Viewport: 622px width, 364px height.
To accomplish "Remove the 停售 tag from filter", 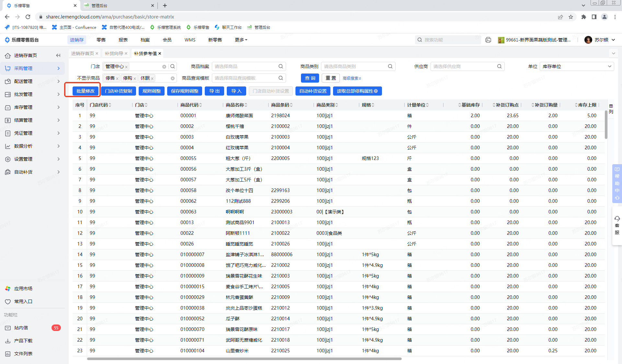I will click(117, 78).
